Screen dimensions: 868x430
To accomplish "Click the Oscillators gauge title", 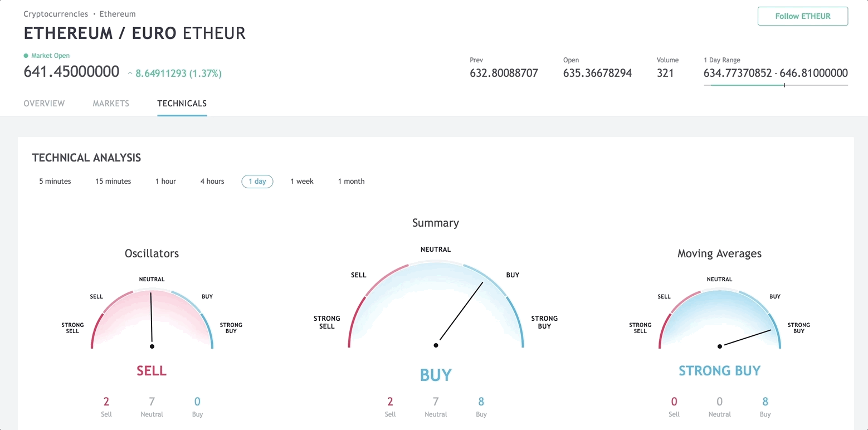I will tap(152, 253).
